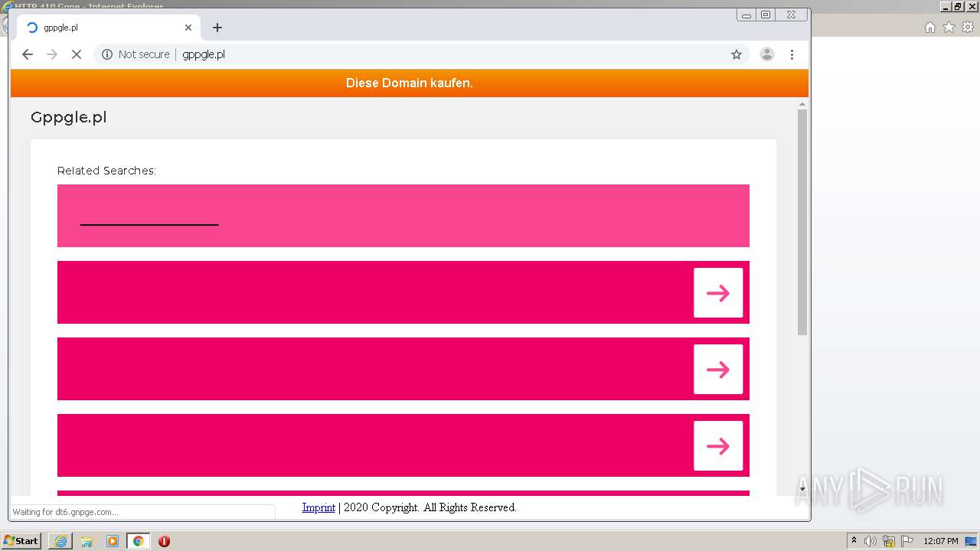Click the third arrow button in related searches
Screen dimensions: 980x551
(x=718, y=445)
